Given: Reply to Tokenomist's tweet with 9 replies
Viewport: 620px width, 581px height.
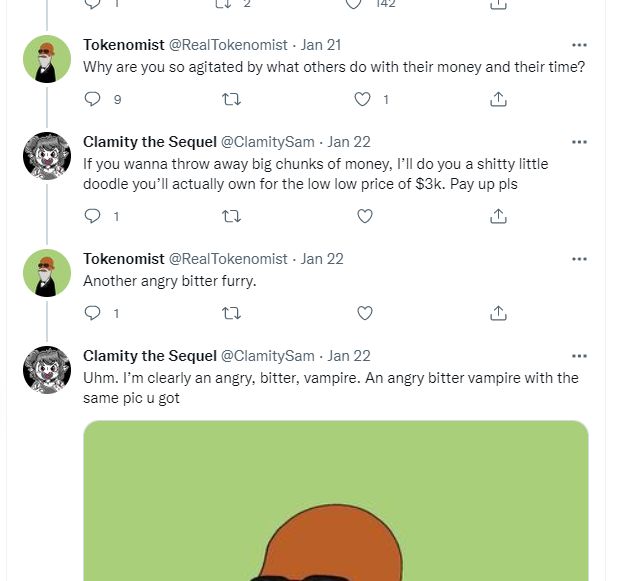Looking at the screenshot, I should click(x=93, y=99).
